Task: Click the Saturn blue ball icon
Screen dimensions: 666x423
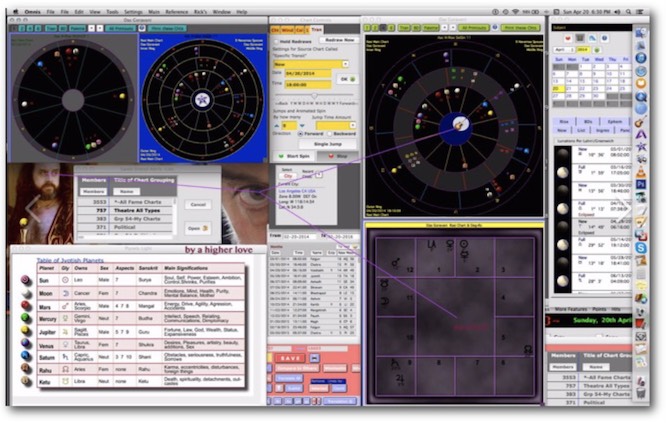Action: [x=24, y=358]
